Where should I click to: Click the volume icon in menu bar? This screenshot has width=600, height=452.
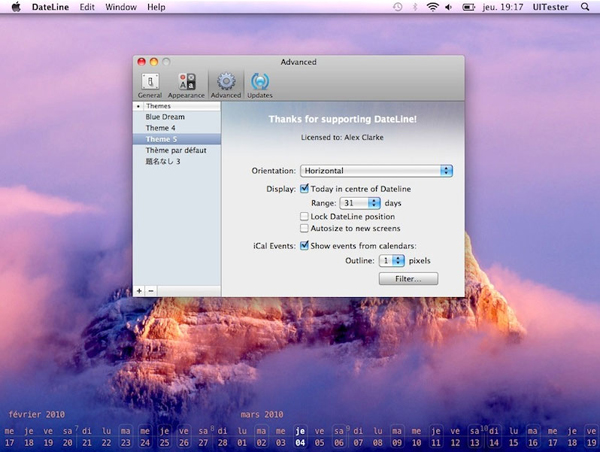[x=448, y=7]
